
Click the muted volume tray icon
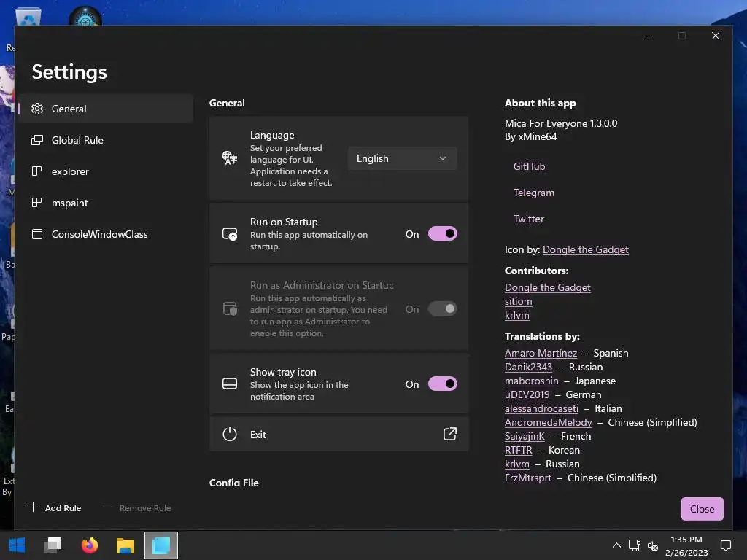(x=653, y=545)
